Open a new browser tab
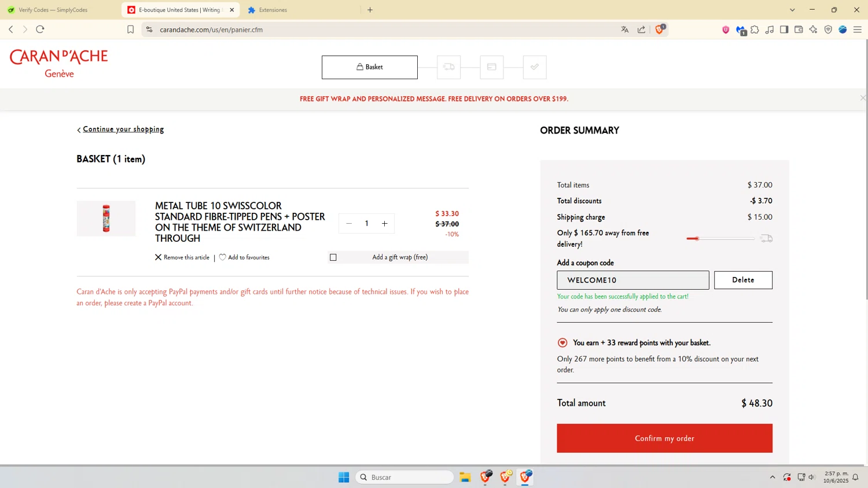This screenshot has width=868, height=488. pyautogui.click(x=370, y=10)
